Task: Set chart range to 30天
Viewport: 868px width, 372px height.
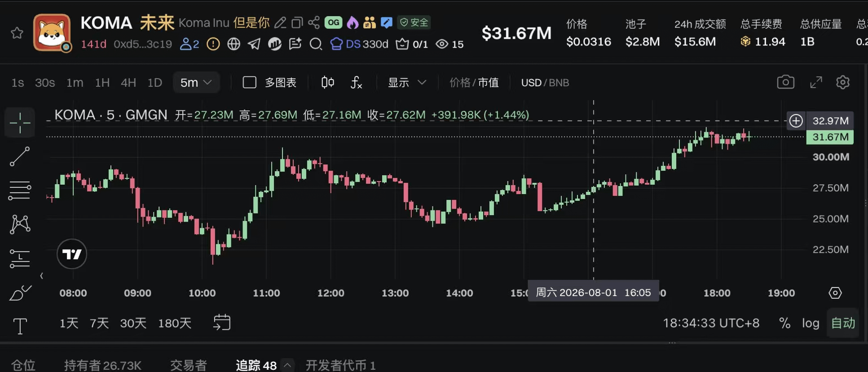Action: point(133,323)
